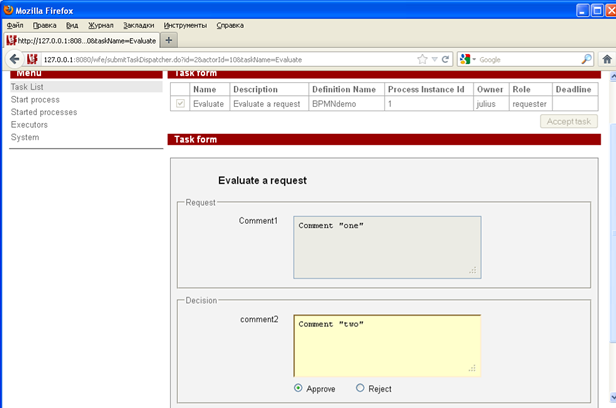Grab the comment2 textarea resize handle
Image resolution: width=616 pixels, height=408 pixels.
pos(472,368)
